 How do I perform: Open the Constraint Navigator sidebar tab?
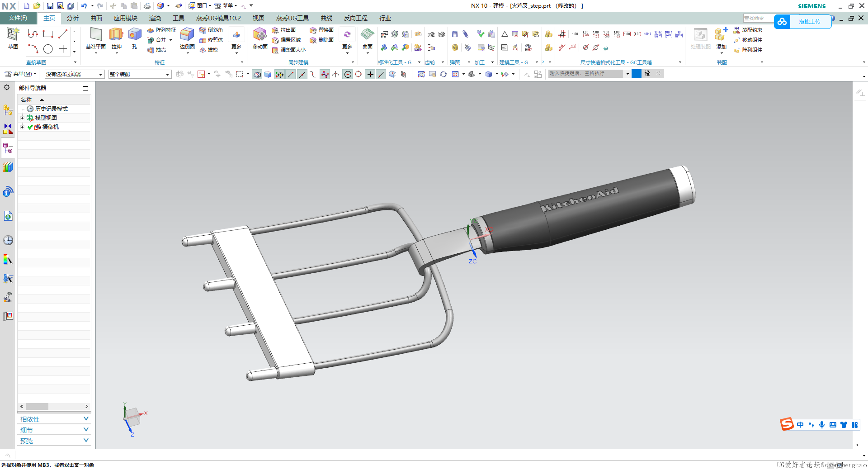(x=8, y=129)
